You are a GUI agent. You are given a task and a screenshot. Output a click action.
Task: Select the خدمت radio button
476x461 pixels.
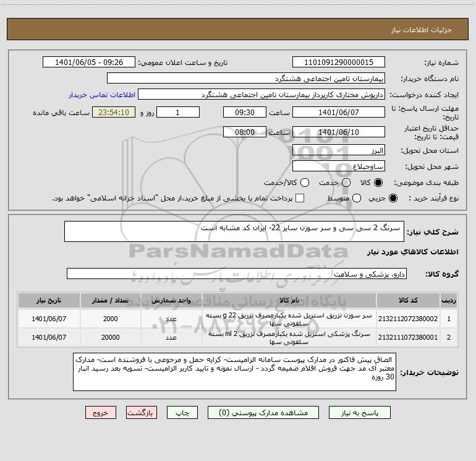pyautogui.click(x=346, y=183)
